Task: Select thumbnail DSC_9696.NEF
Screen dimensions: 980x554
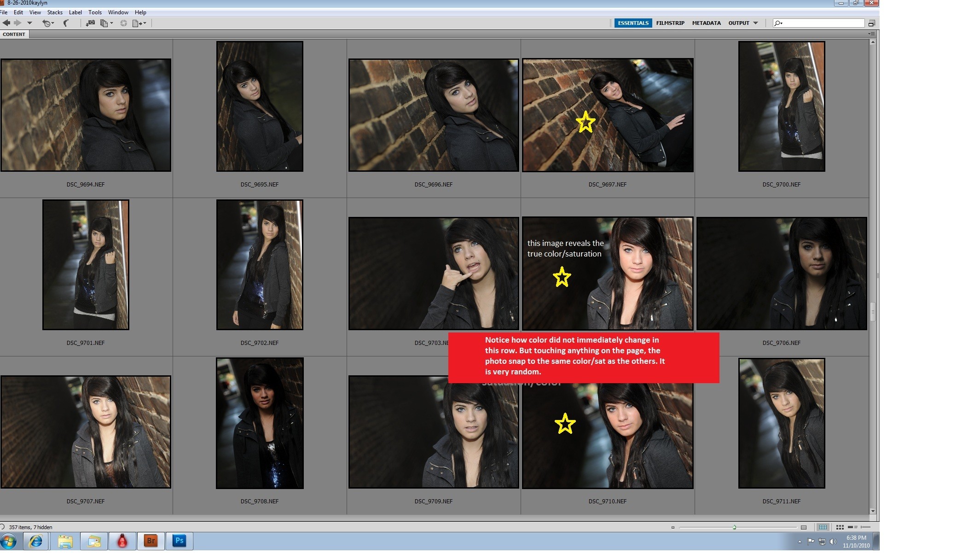Action: 434,115
